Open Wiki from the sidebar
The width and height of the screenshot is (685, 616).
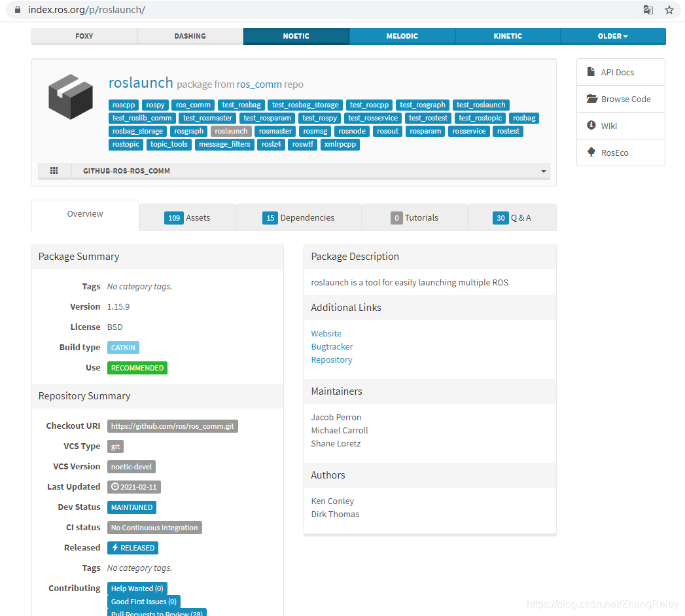click(621, 126)
